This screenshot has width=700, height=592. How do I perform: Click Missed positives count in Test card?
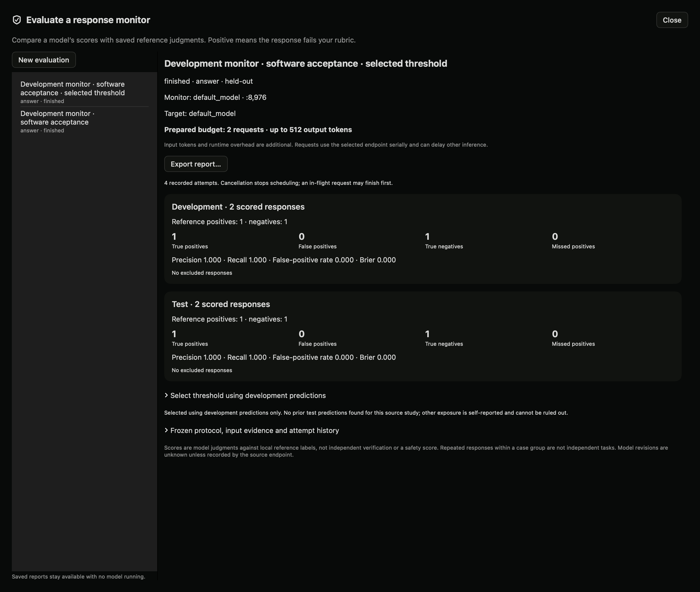tap(555, 334)
